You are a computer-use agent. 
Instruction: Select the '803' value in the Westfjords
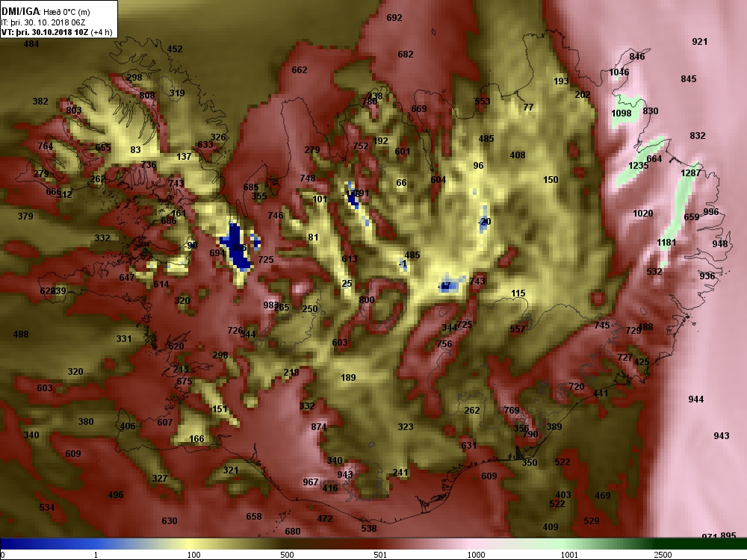(x=74, y=111)
